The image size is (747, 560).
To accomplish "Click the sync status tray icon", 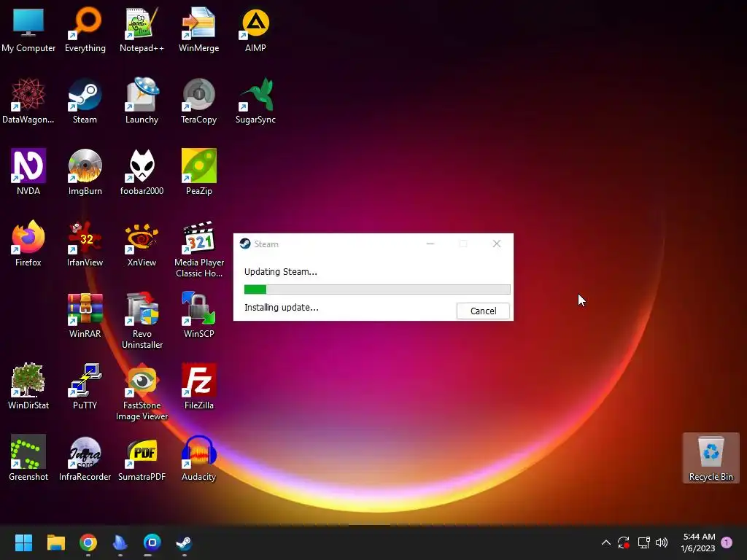I will click(623, 542).
